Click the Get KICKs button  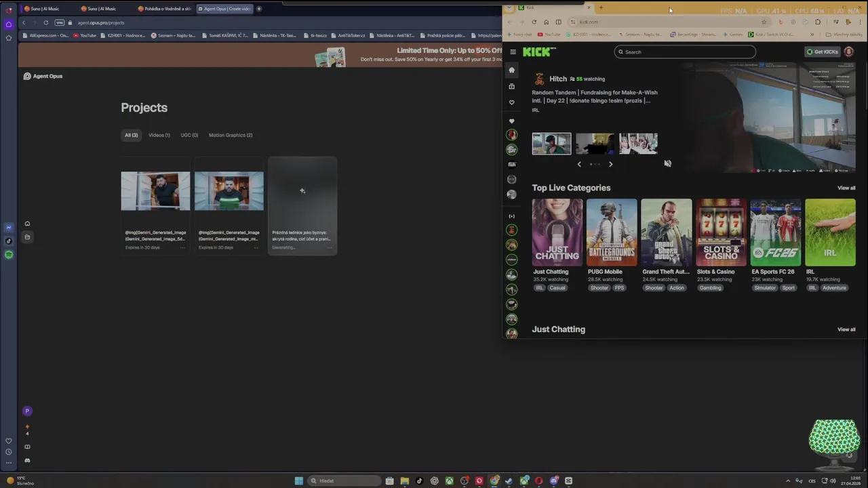coord(822,52)
